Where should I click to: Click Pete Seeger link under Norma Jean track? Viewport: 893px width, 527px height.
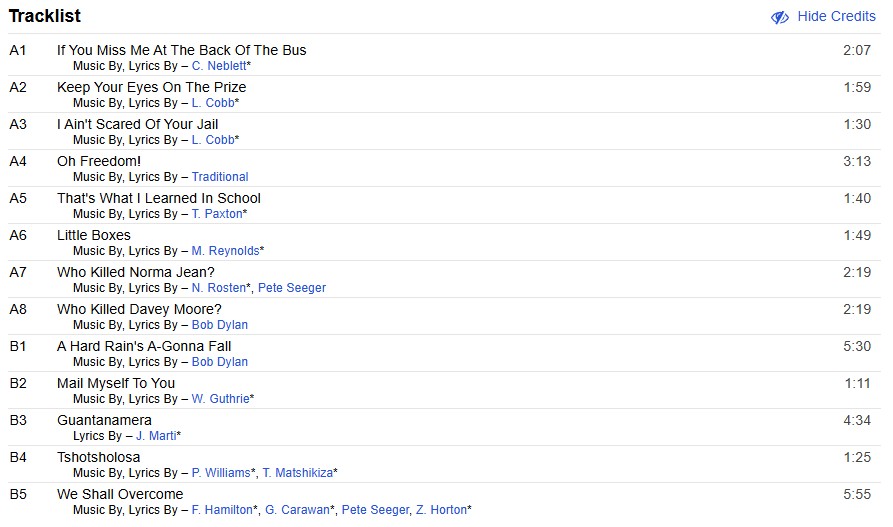tap(292, 288)
